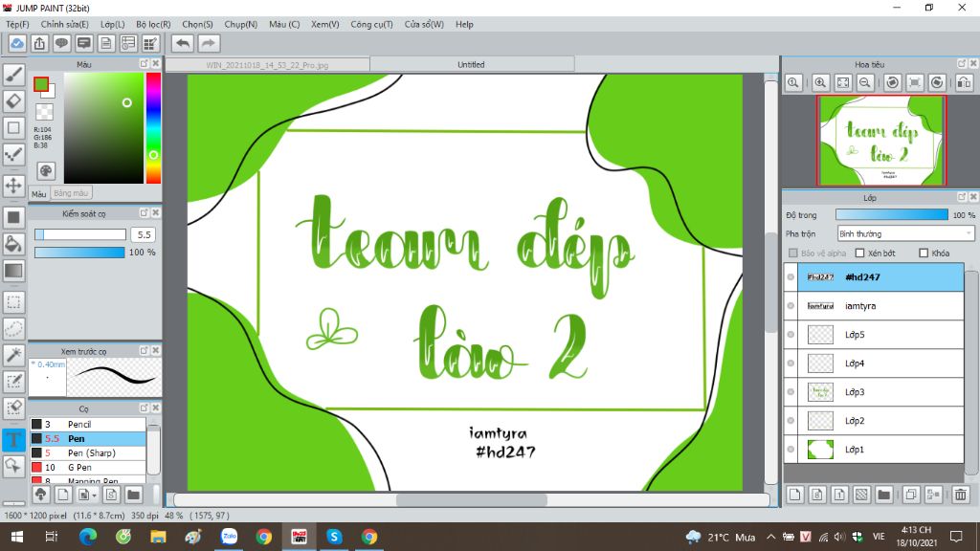Select the Lasso select tool
The image size is (980, 551).
tap(13, 329)
